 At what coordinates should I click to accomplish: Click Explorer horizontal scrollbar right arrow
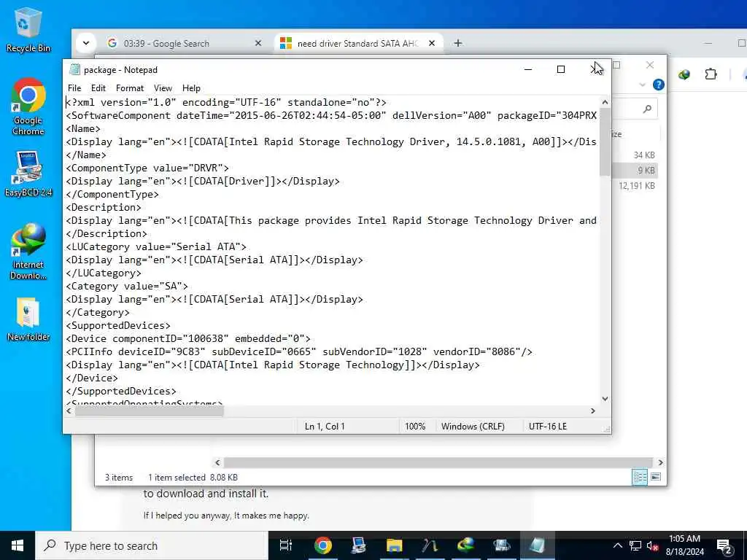660,462
